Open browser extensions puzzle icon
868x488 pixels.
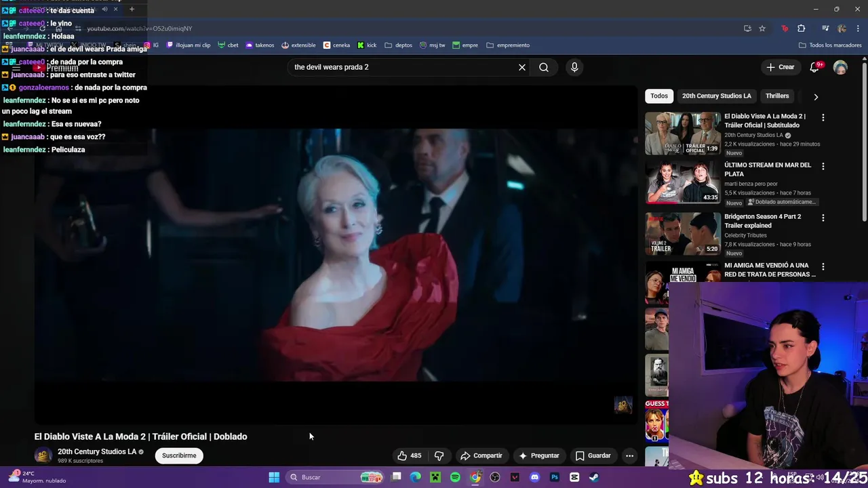(802, 28)
